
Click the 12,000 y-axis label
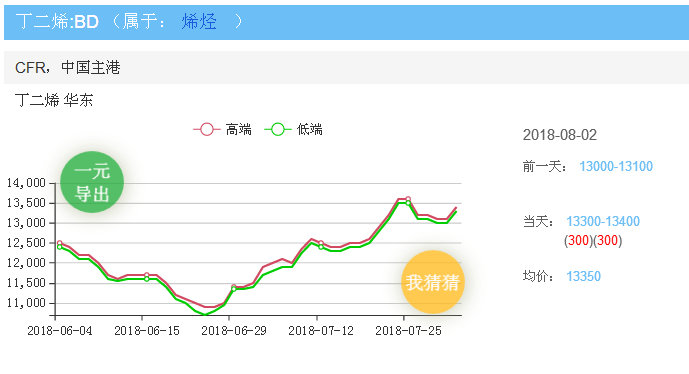26,263
